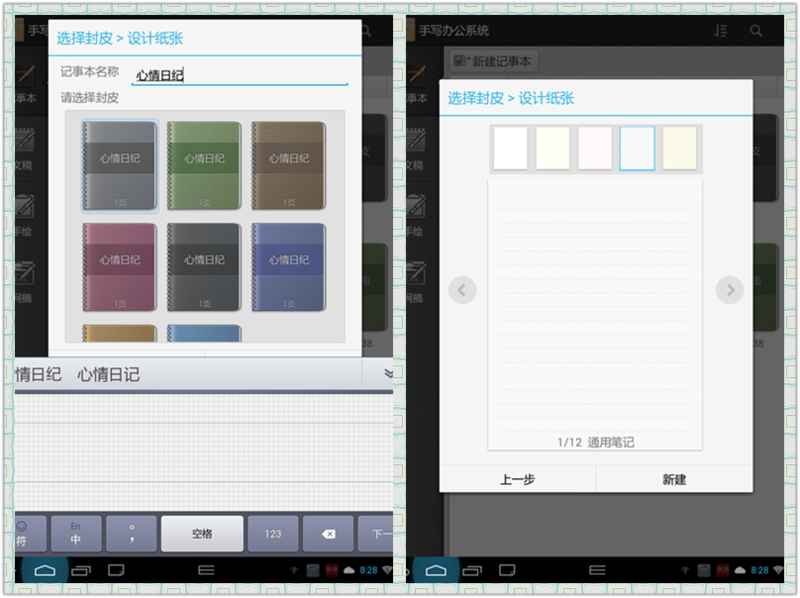Open search in the right screenshot title bar
The image size is (800, 598).
point(756,31)
